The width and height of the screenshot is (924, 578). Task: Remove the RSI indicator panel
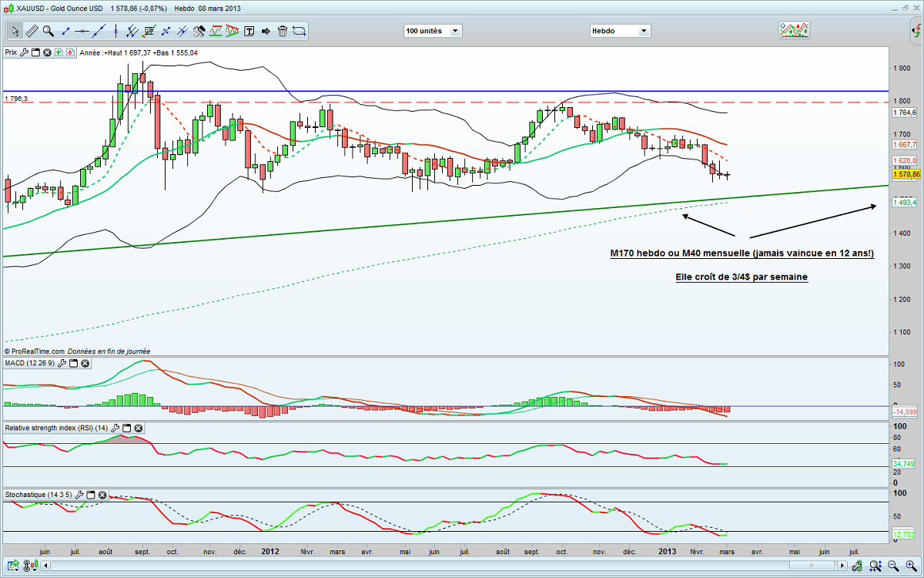(139, 428)
